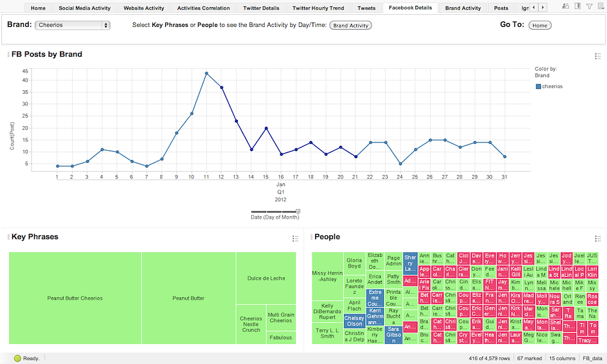Click the People panel title
The width and height of the screenshot is (607, 364).
(327, 237)
